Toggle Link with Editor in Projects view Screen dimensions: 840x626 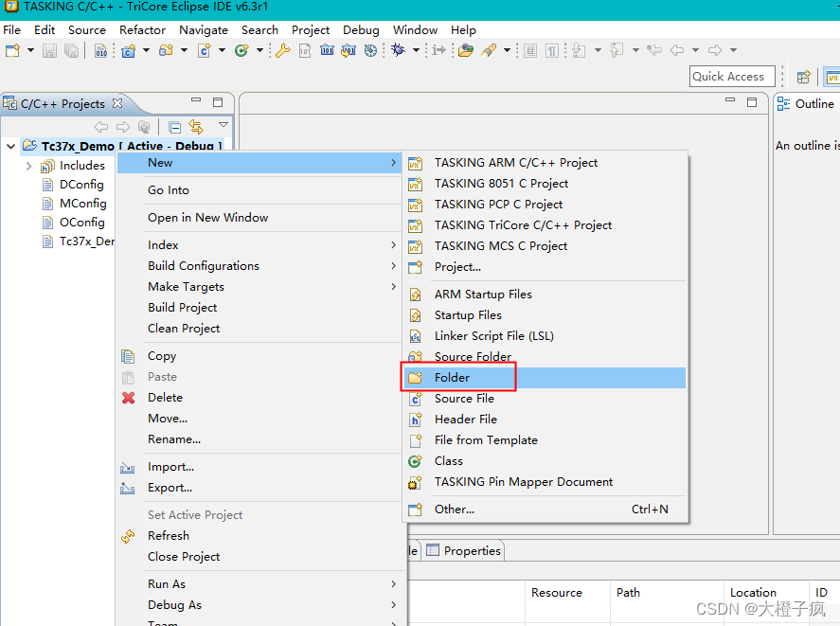click(196, 127)
